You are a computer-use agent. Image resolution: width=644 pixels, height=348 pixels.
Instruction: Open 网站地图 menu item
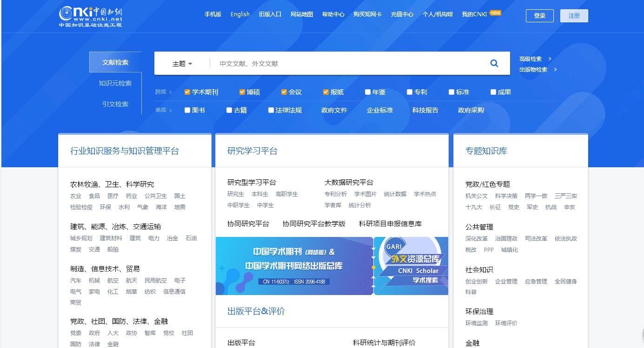click(302, 14)
